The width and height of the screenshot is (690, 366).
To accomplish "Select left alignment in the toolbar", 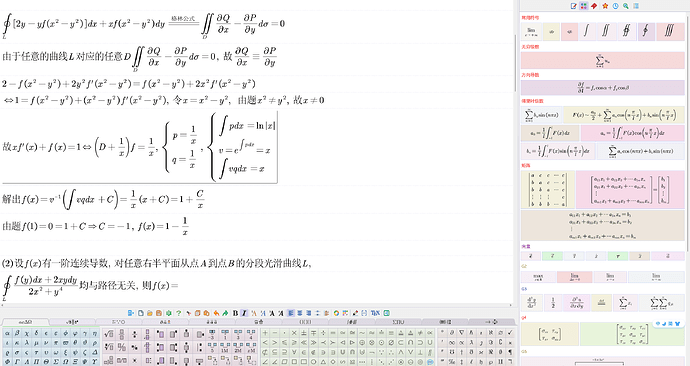I will pyautogui.click(x=290, y=313).
